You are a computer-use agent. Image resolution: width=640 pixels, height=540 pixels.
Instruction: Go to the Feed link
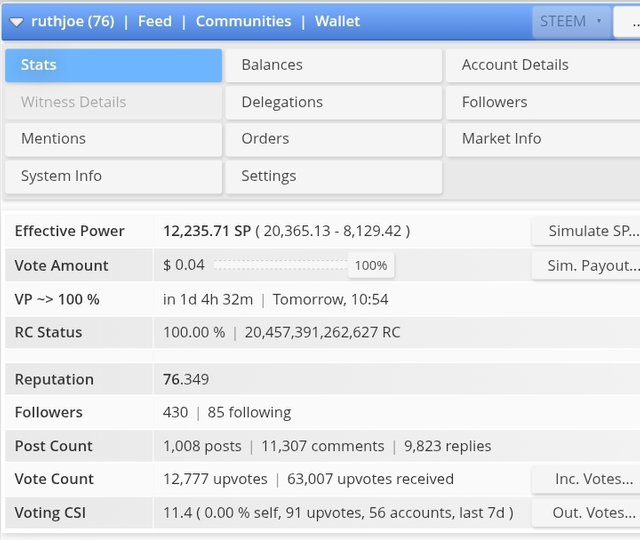[x=155, y=21]
